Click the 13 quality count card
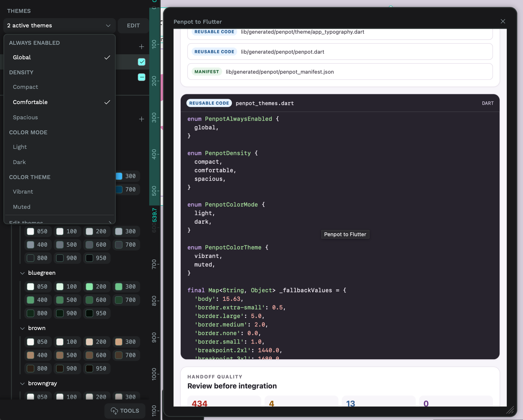Viewport: 523px width, 420px height. [x=378, y=401]
